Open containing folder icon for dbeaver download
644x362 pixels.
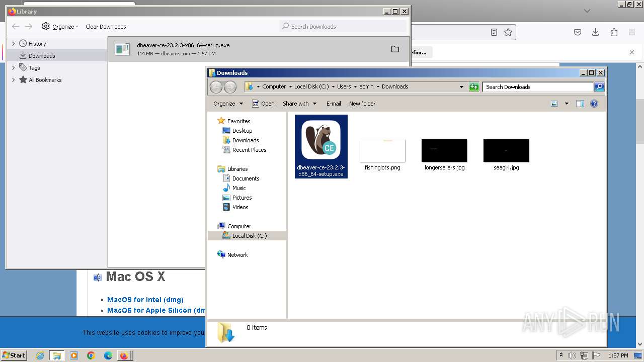coord(395,49)
